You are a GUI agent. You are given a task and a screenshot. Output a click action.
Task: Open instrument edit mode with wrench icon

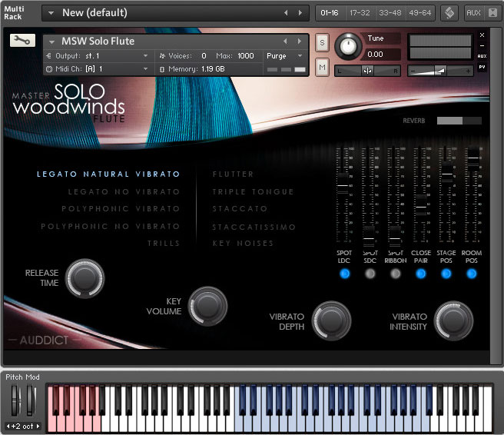pos(22,41)
